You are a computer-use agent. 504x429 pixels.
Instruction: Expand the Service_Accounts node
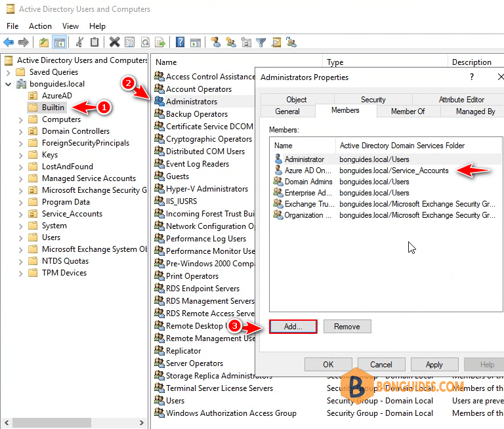coord(20,214)
